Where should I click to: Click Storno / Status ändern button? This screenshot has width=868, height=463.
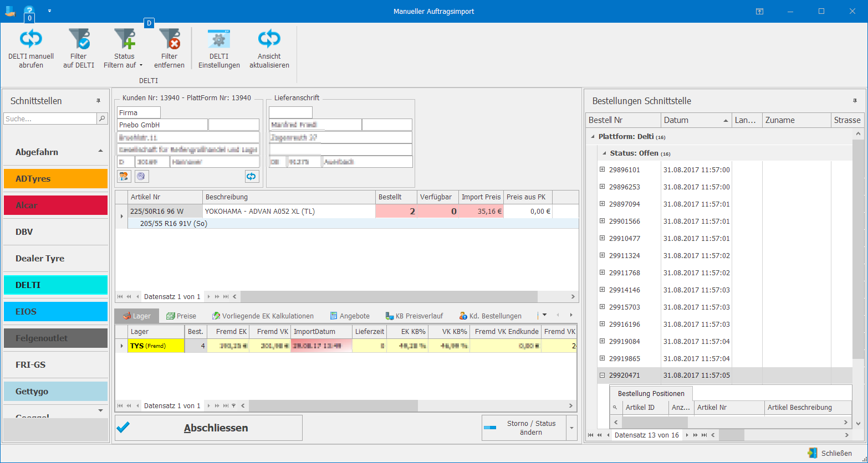[x=524, y=428]
